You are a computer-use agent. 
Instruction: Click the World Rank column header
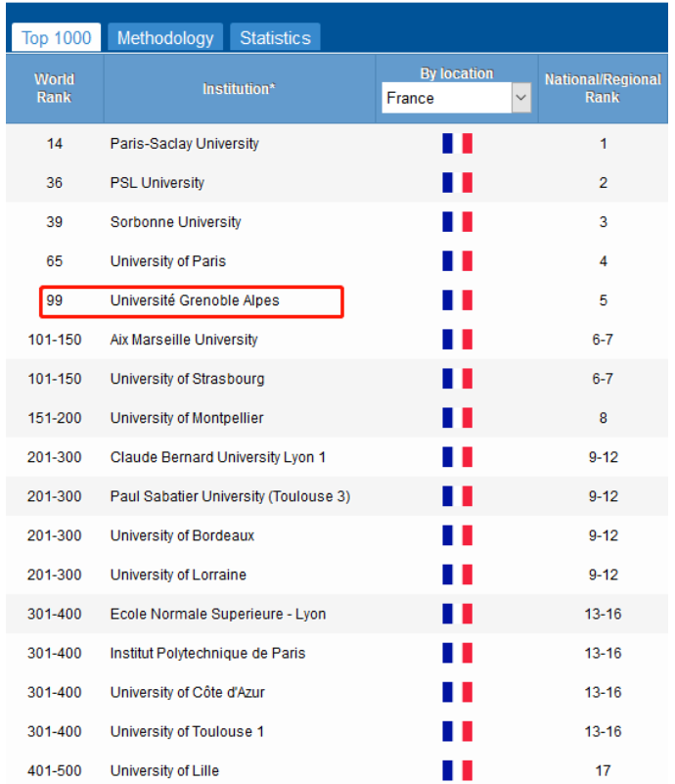point(55,88)
